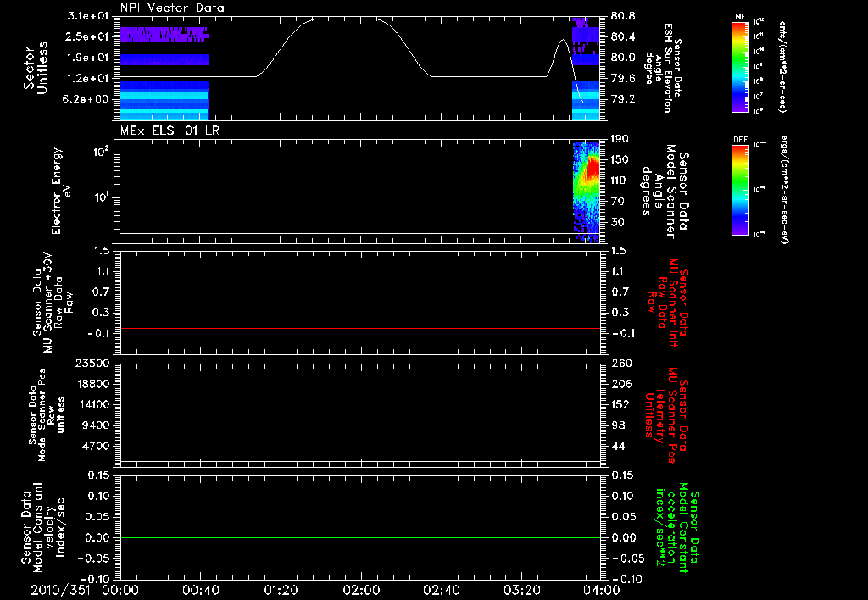Image resolution: width=868 pixels, height=600 pixels.
Task: Click the "03:20" time tick label
Action: [521, 590]
